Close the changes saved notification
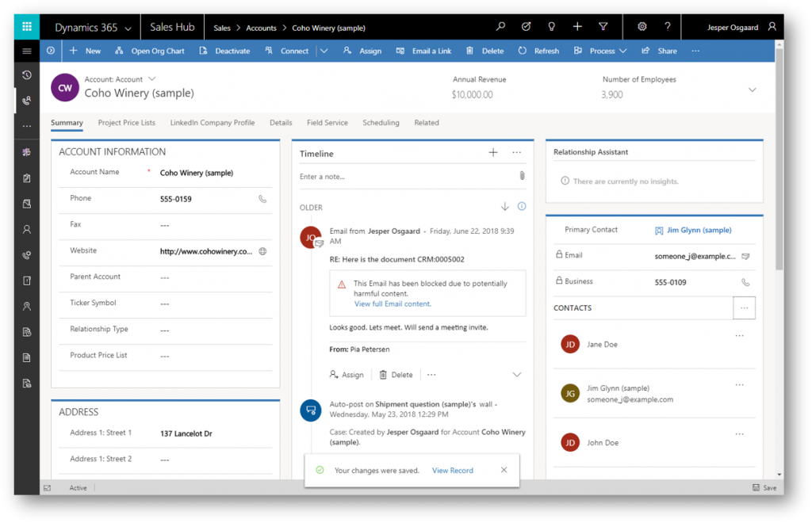 [504, 470]
